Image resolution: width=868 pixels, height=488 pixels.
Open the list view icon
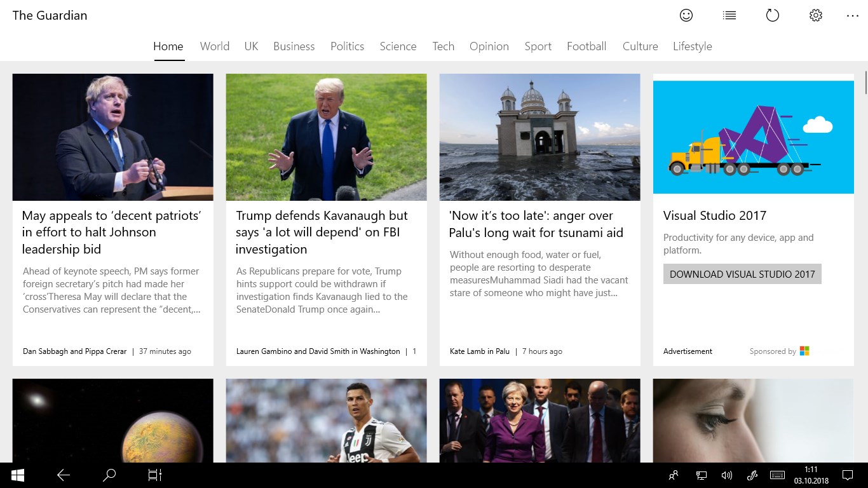(729, 15)
